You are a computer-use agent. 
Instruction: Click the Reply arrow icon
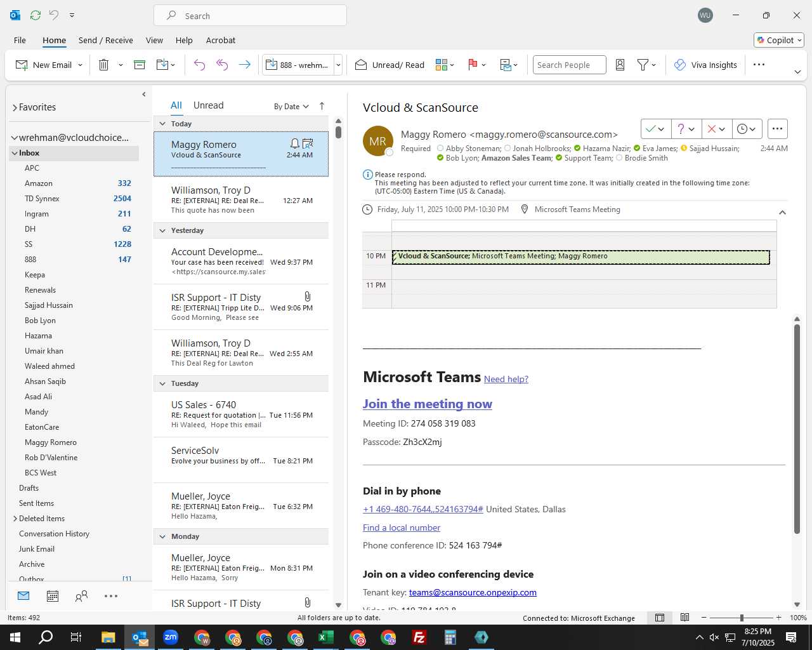[199, 65]
